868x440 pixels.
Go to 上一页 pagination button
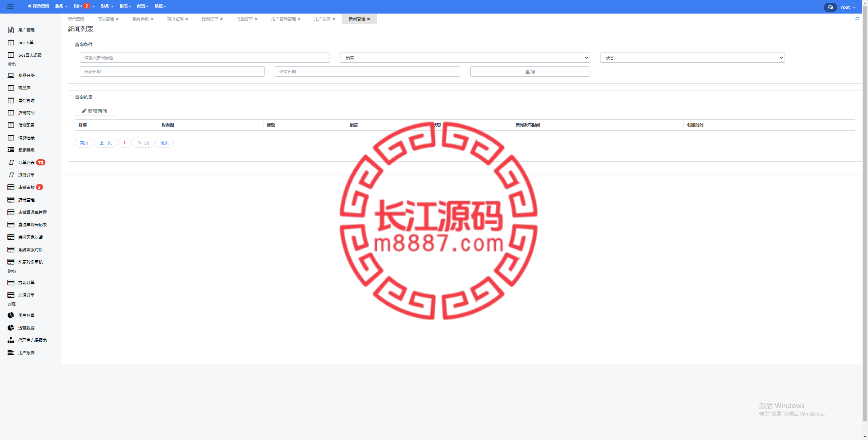coord(106,143)
